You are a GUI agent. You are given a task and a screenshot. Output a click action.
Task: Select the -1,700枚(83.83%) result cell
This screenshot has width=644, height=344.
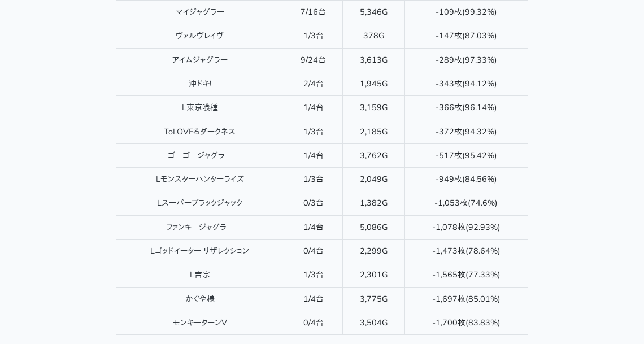click(466, 323)
